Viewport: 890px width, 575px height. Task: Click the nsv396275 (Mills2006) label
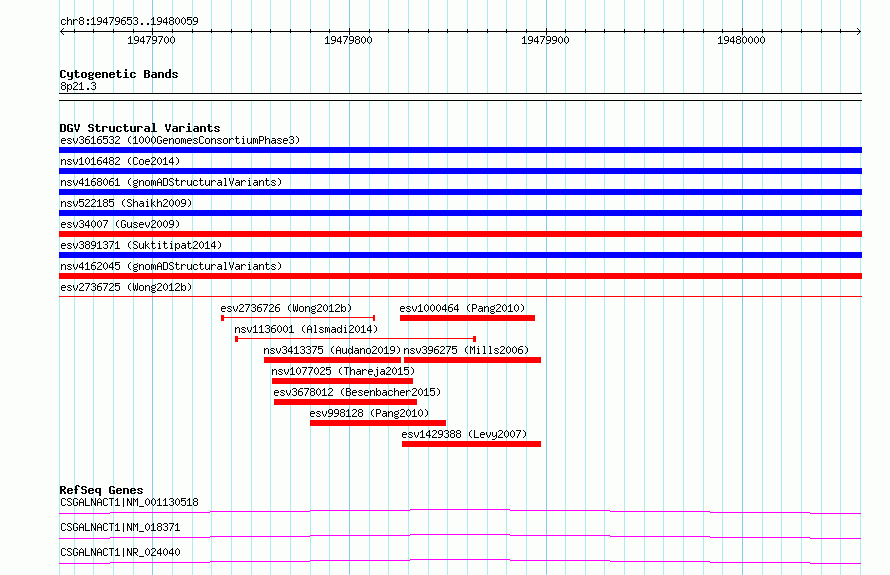tap(466, 350)
